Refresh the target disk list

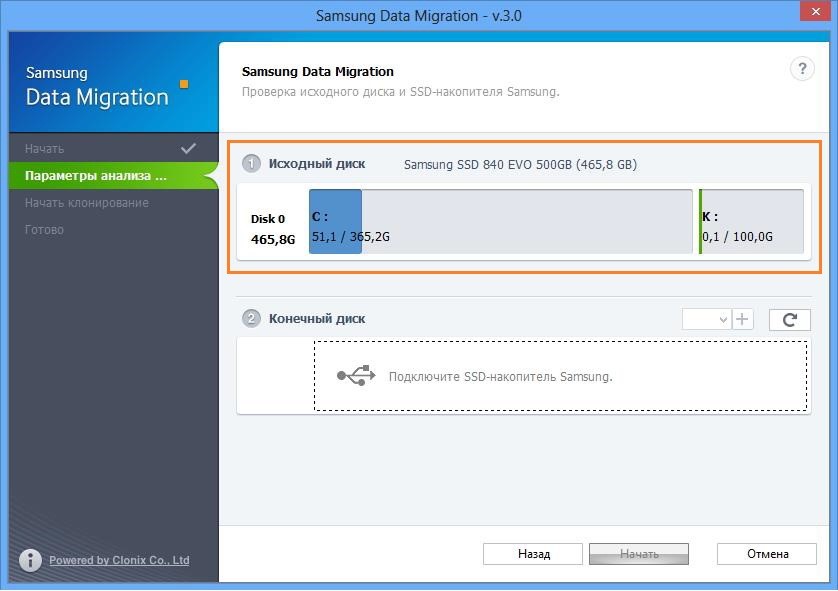click(789, 319)
